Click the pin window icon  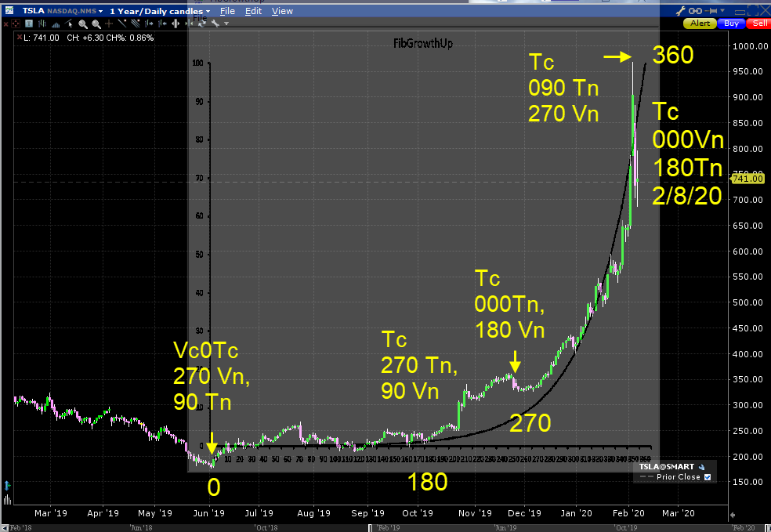(x=711, y=11)
